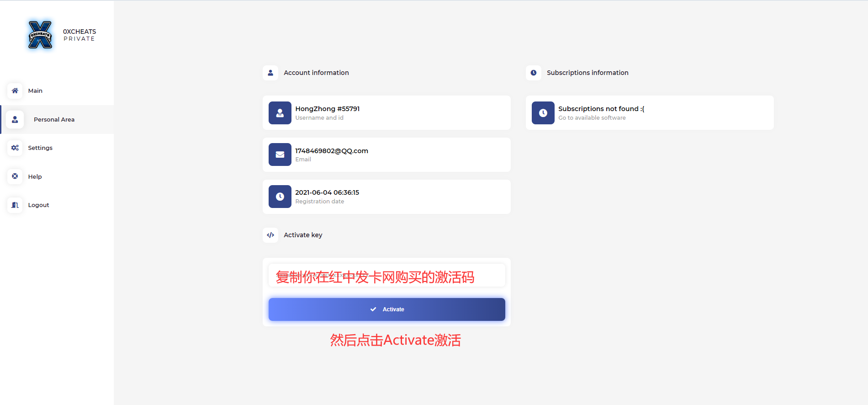This screenshot has width=868, height=405.
Task: Click the activation key input field
Action: click(387, 275)
